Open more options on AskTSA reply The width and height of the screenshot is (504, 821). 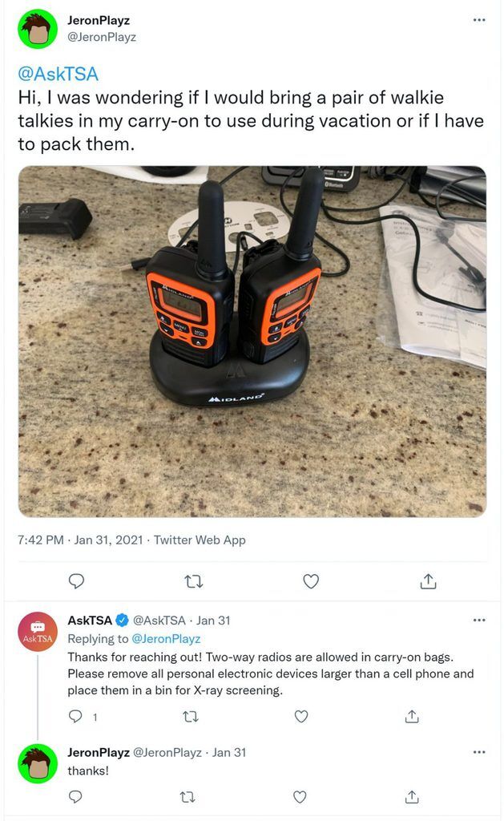click(479, 620)
